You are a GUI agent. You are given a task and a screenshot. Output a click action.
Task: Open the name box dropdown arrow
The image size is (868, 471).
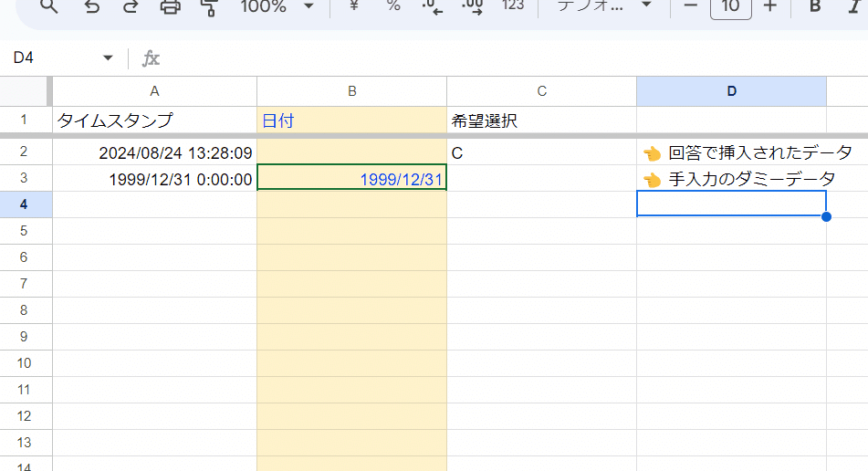(x=108, y=58)
